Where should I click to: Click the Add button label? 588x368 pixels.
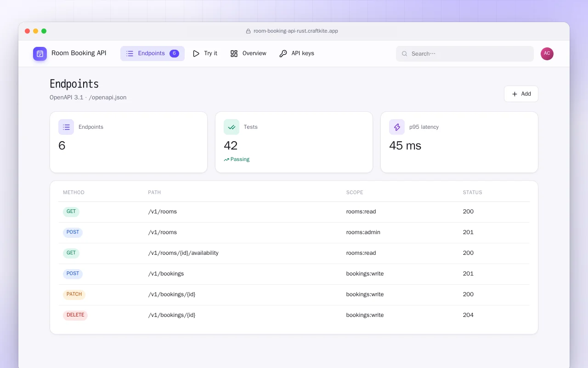click(526, 94)
